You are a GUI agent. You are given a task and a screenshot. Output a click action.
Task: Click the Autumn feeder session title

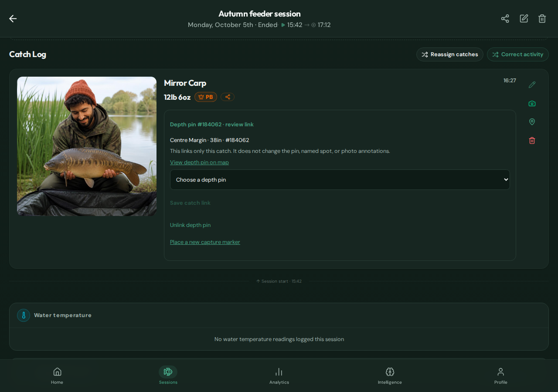259,14
